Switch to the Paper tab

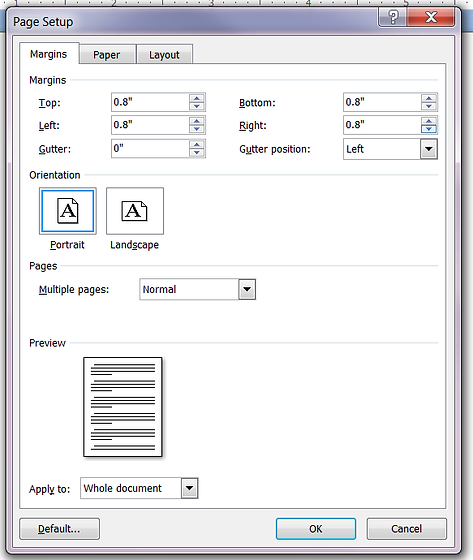click(x=108, y=55)
